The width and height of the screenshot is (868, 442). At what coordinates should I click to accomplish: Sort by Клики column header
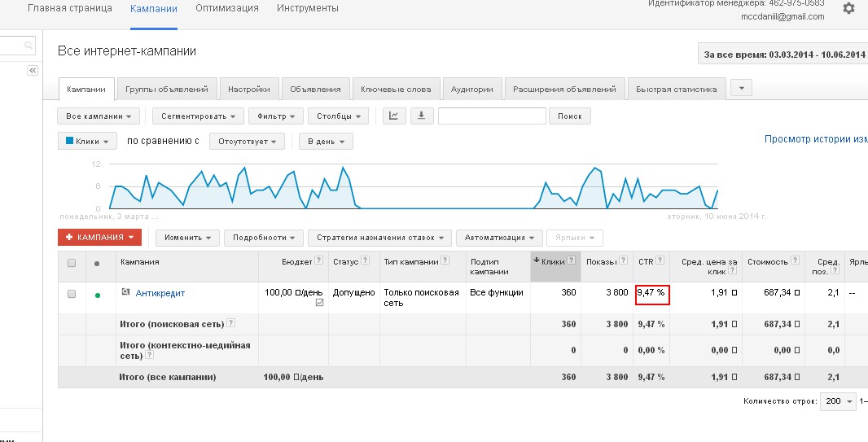click(555, 261)
